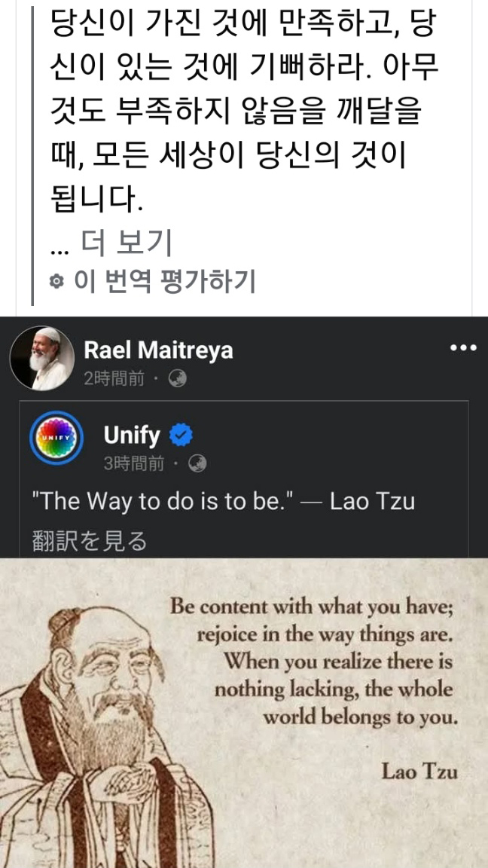This screenshot has width=488, height=868.
Task: Click the 3時間前 shared post timestamp
Action: click(x=134, y=463)
